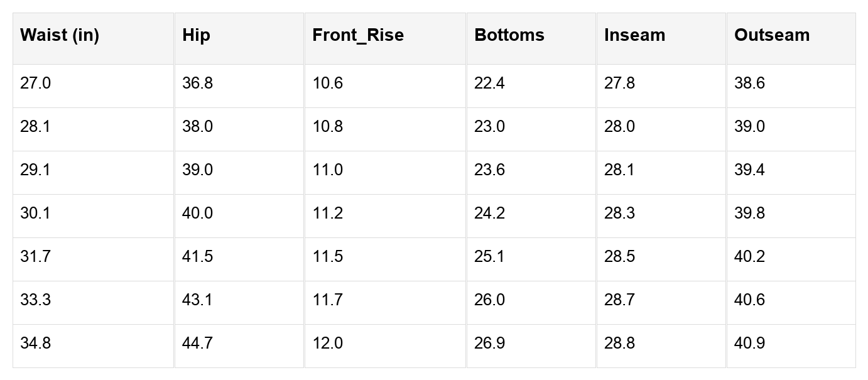Screen dimensions: 868x380
Task: Click the Inseam column header
Action: (634, 35)
